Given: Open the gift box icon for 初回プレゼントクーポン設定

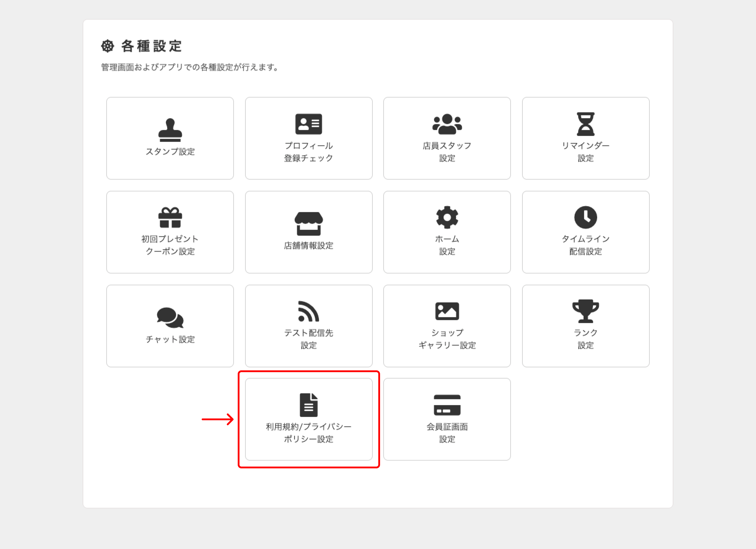Looking at the screenshot, I should pos(170,218).
